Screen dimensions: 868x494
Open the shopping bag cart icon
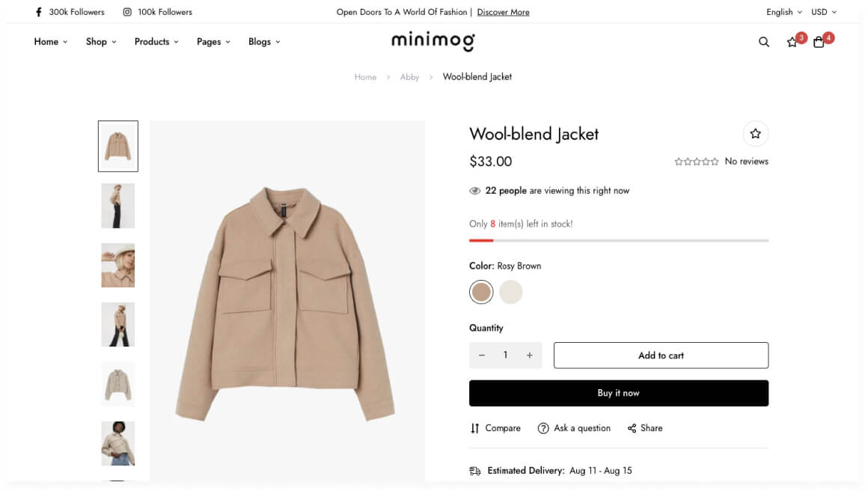pyautogui.click(x=818, y=42)
